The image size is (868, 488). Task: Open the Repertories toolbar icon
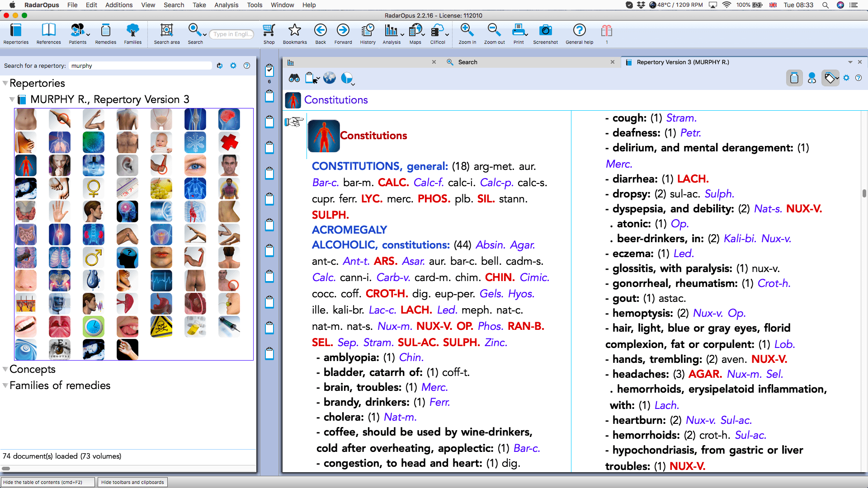(16, 34)
